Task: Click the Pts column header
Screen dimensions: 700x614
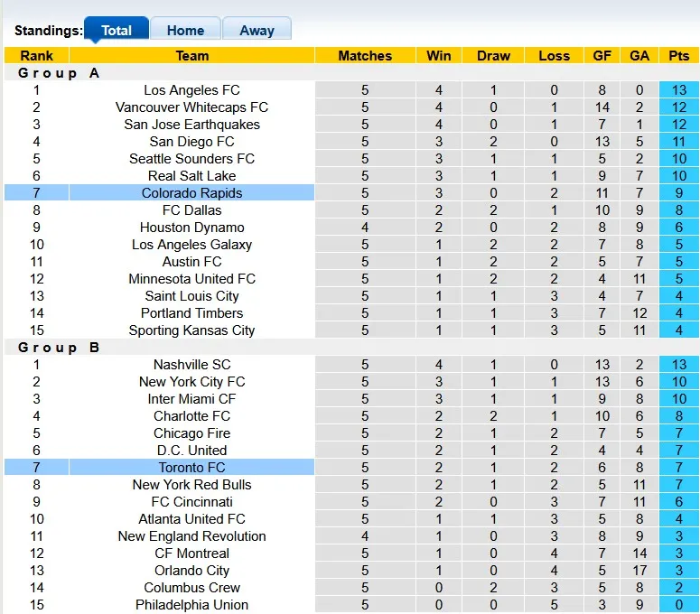Action: point(678,55)
